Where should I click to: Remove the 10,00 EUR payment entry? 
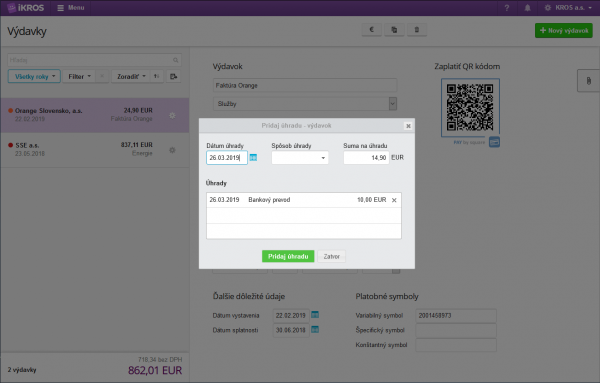click(394, 200)
